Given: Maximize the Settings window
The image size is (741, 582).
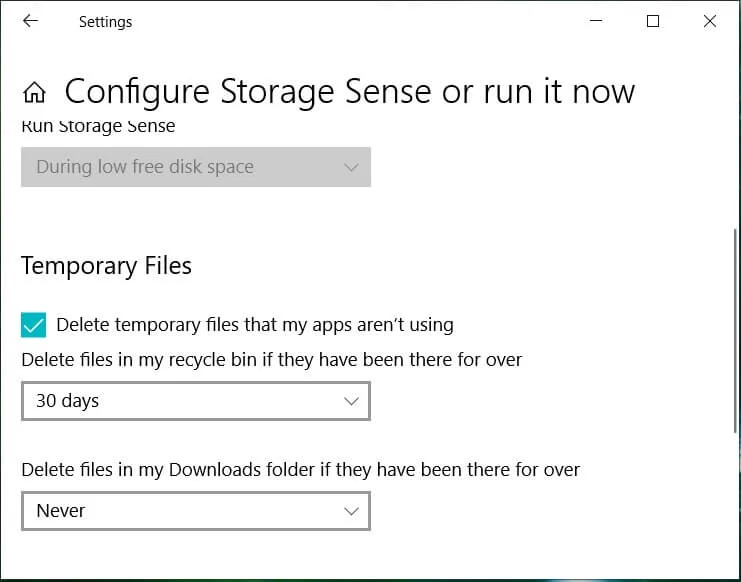Looking at the screenshot, I should (653, 21).
